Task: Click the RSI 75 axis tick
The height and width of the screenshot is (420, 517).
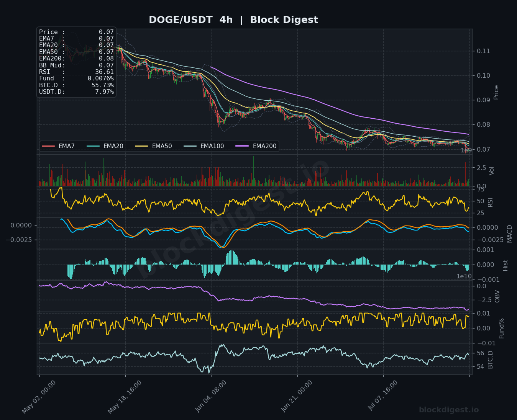Action: pyautogui.click(x=481, y=189)
